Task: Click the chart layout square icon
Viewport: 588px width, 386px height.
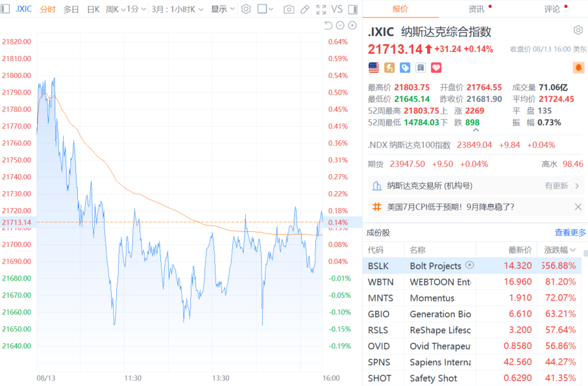Action: (x=262, y=9)
